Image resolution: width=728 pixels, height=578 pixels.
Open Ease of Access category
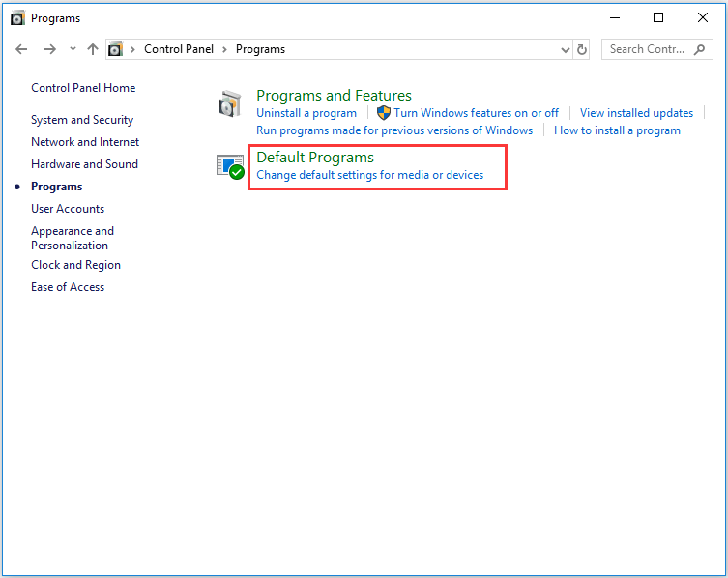[x=68, y=287]
